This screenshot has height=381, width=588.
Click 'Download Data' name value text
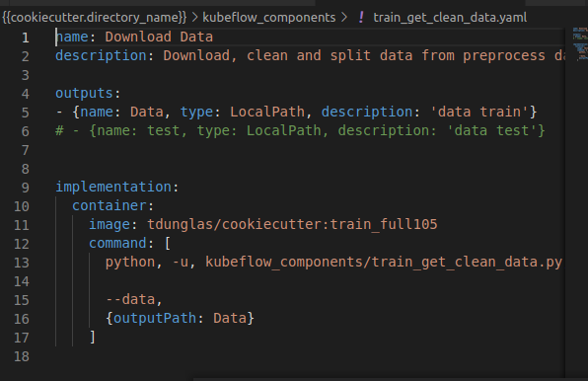point(159,37)
